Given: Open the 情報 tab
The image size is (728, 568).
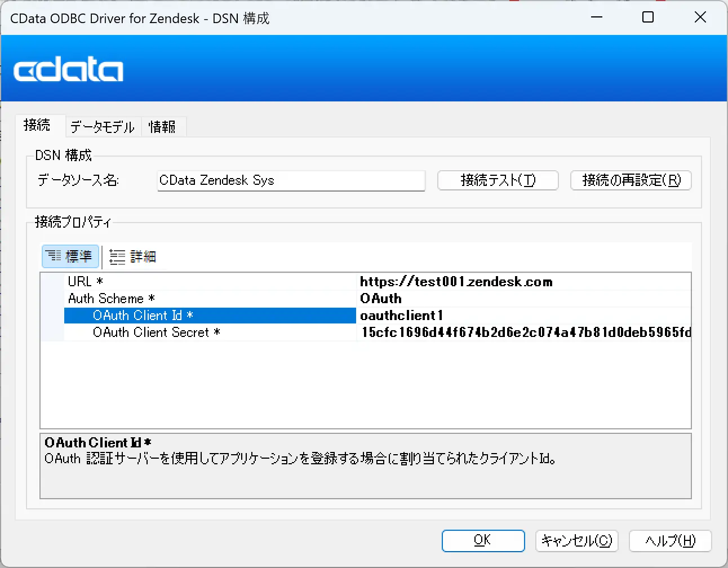Looking at the screenshot, I should [162, 127].
